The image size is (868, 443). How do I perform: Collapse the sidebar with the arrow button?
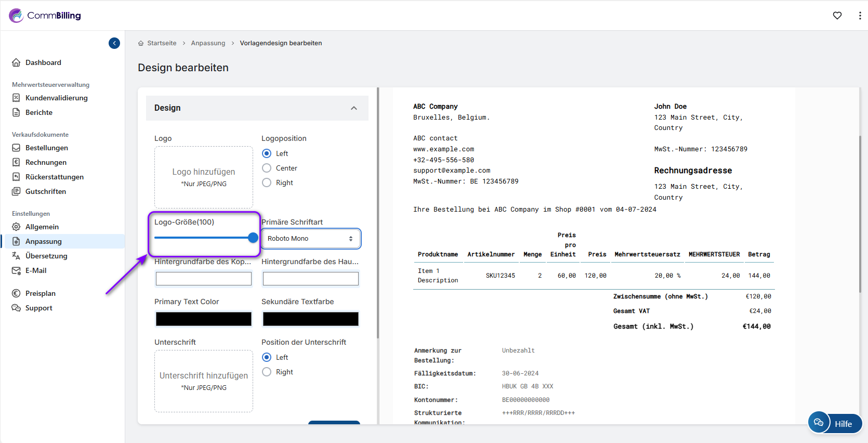click(x=114, y=43)
